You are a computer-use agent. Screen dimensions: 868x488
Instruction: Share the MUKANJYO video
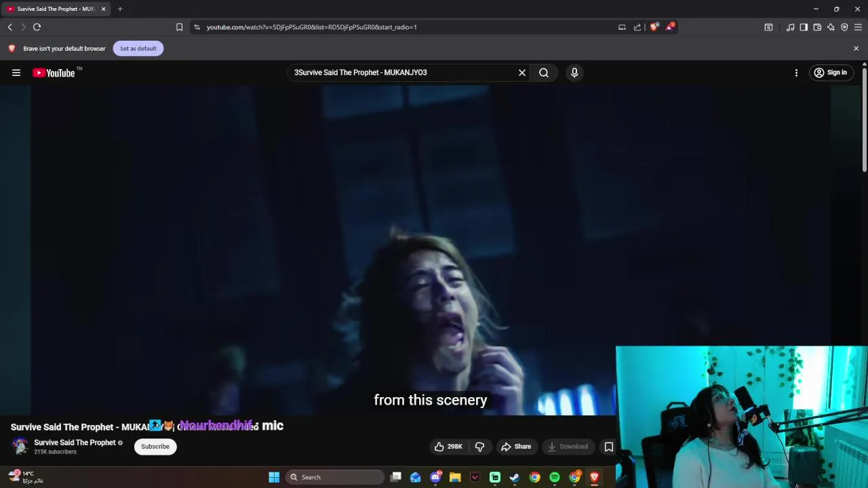click(516, 447)
